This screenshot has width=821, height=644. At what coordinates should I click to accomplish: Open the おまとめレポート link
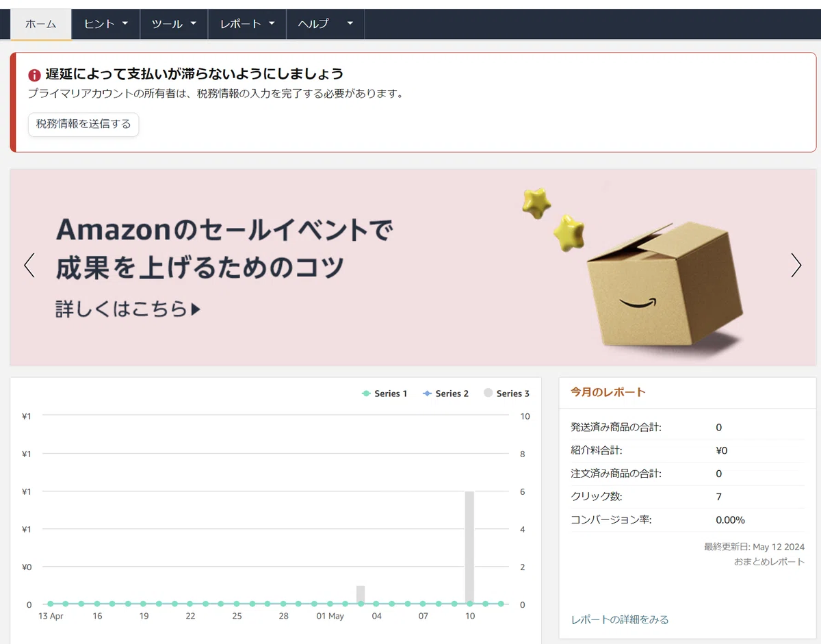(x=769, y=562)
